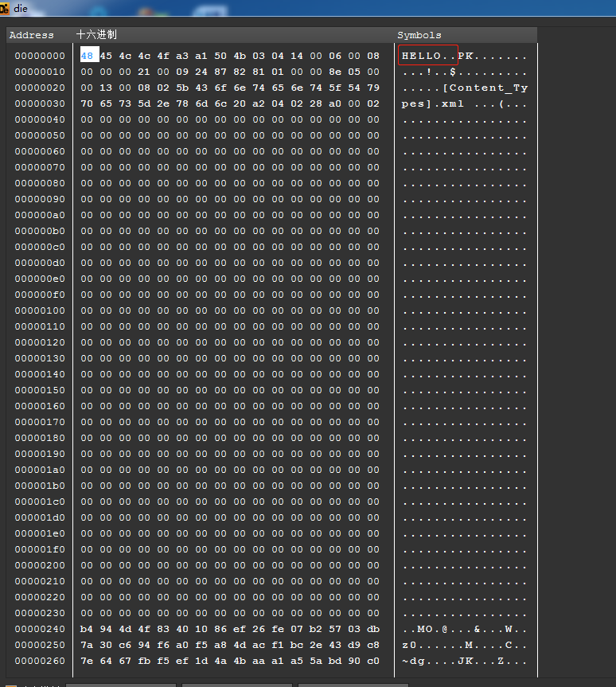Select byte 4b in row 00000000
This screenshot has width=616, height=687.
coord(240,56)
